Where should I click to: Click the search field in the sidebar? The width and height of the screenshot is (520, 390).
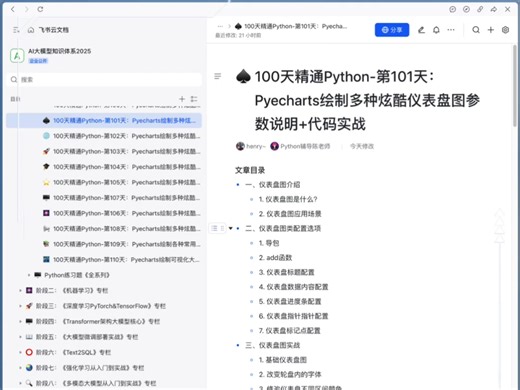[x=104, y=80]
